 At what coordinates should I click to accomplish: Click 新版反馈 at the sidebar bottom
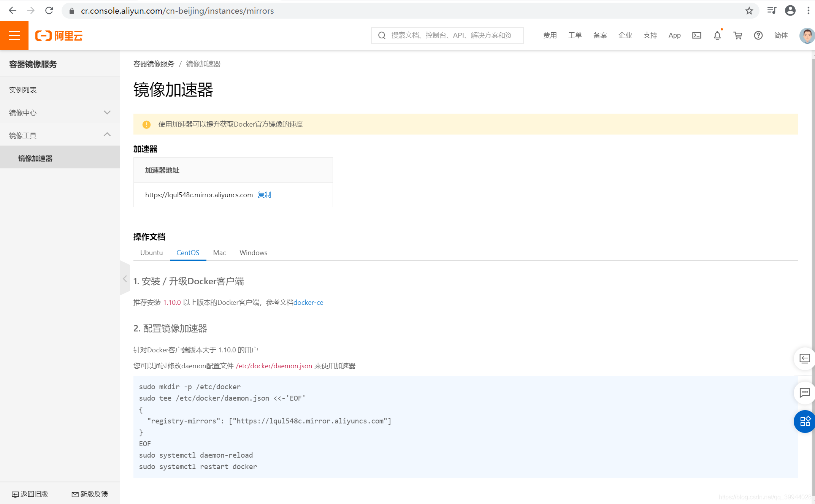tap(90, 494)
